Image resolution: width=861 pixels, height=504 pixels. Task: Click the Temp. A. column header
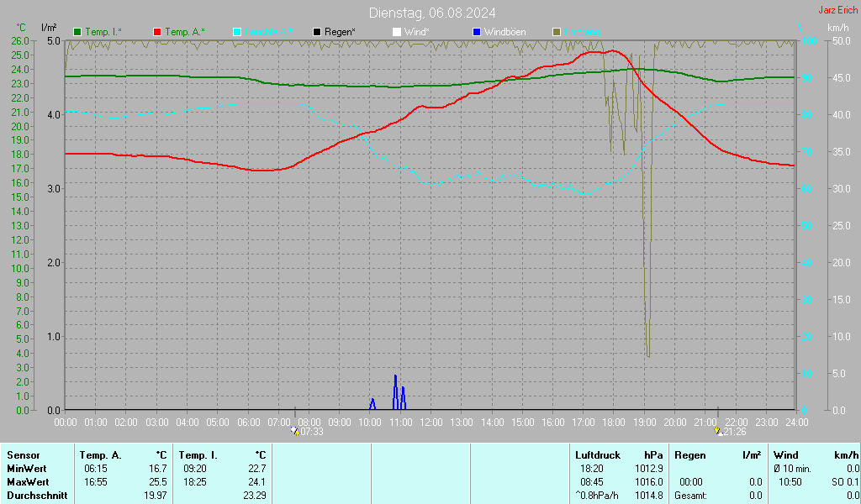(x=100, y=454)
